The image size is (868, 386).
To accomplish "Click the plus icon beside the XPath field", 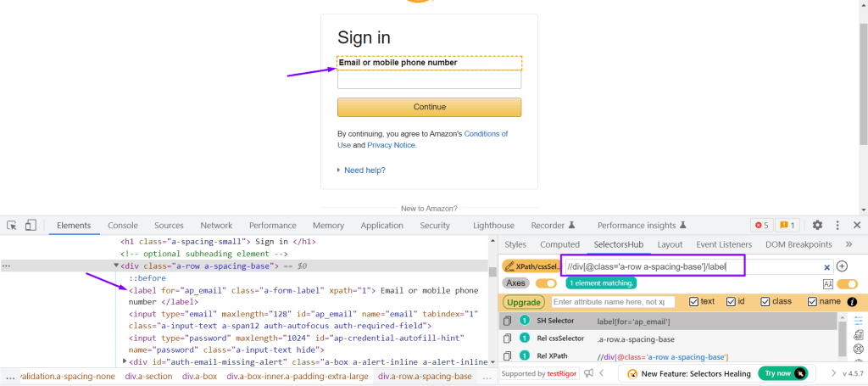I will [x=842, y=266].
